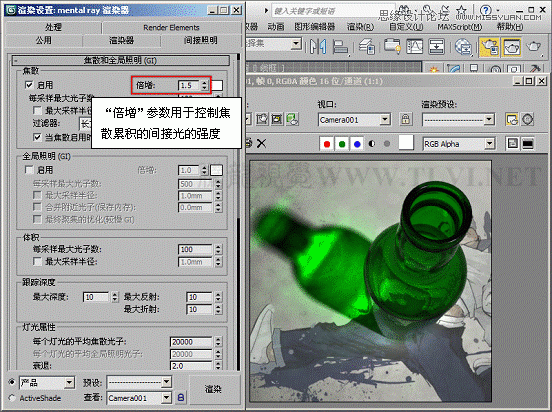Click the Align tool icon
Image resolution: width=552 pixels, height=412 pixels.
[340, 46]
